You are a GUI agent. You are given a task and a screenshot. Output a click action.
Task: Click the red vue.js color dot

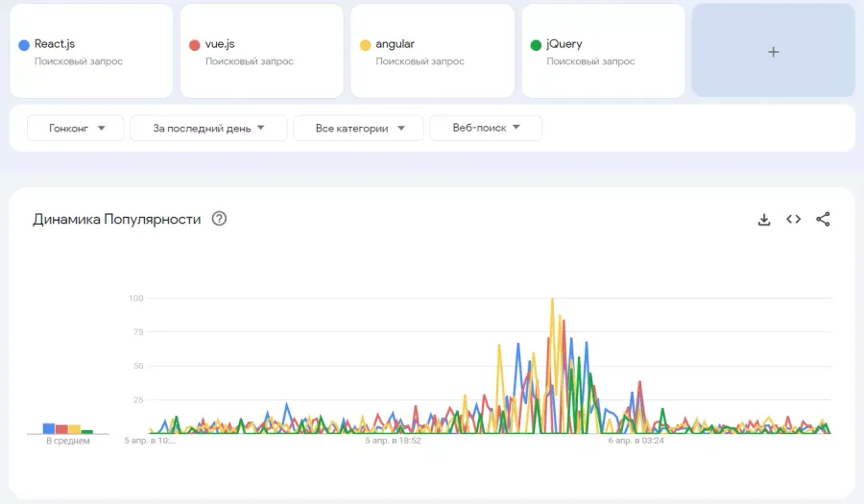click(195, 45)
